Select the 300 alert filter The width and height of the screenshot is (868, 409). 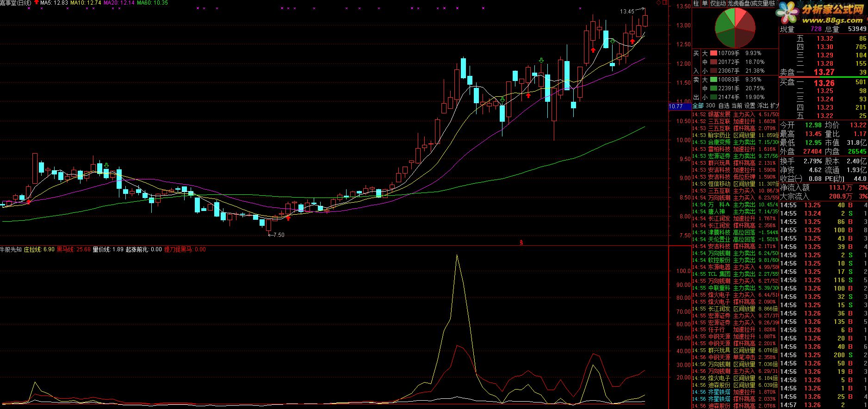710,106
